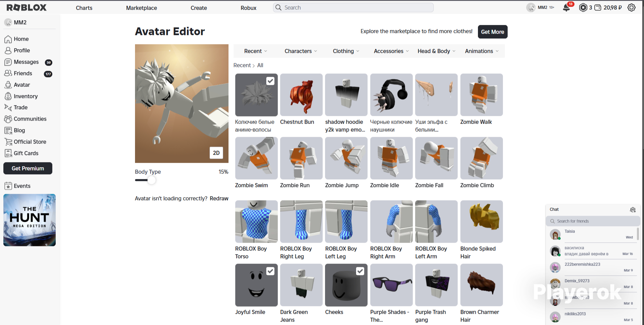Click the top search input field
This screenshot has height=325, width=644.
(353, 7)
